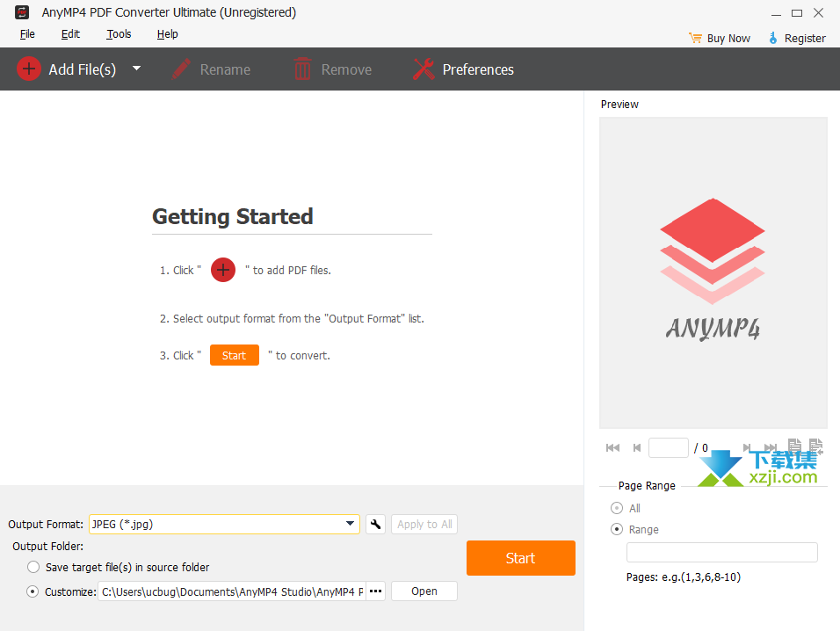
Task: Click the page Range text input field
Action: [722, 552]
